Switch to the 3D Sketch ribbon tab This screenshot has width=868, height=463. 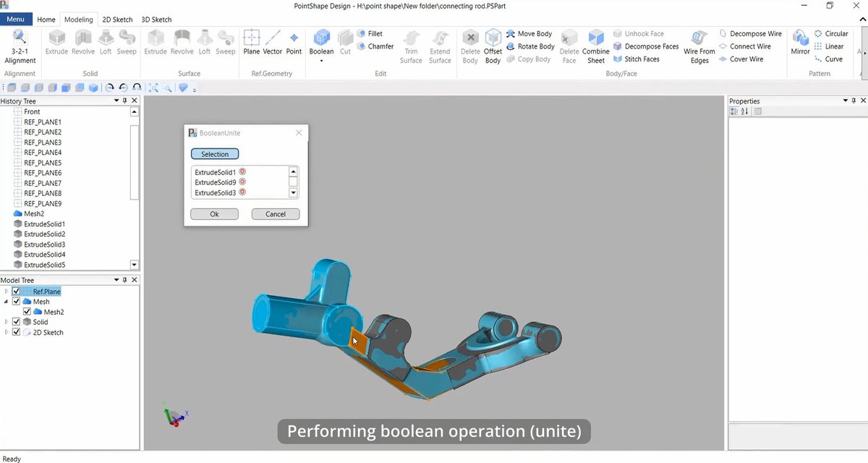(156, 20)
